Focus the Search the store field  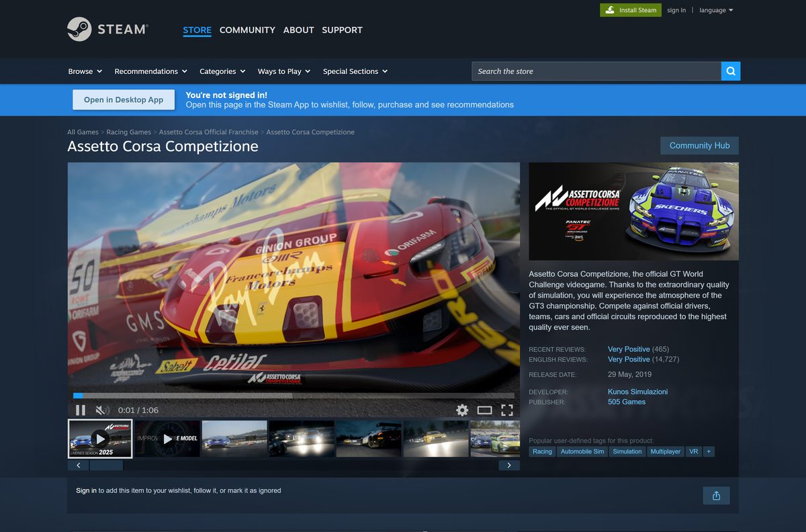click(596, 71)
